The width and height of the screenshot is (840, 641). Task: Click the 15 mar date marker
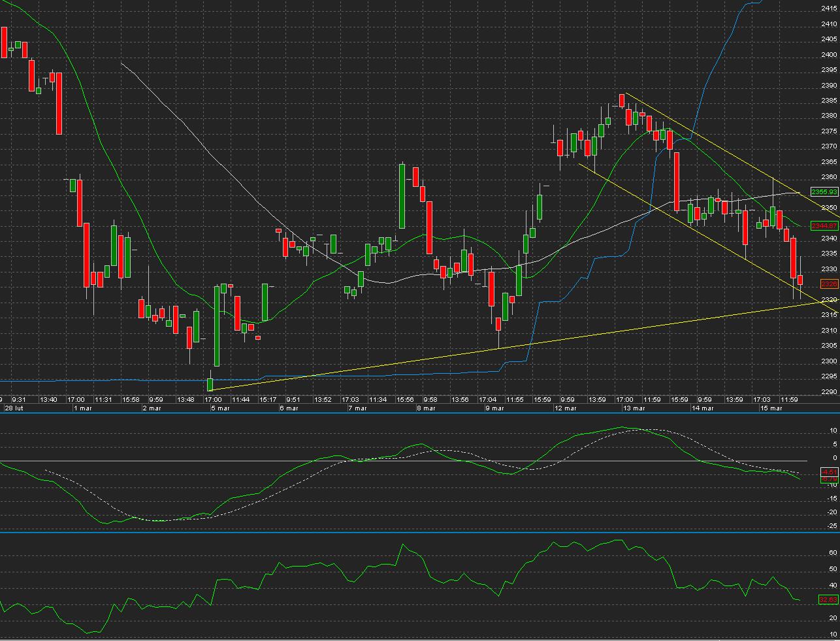click(x=771, y=408)
